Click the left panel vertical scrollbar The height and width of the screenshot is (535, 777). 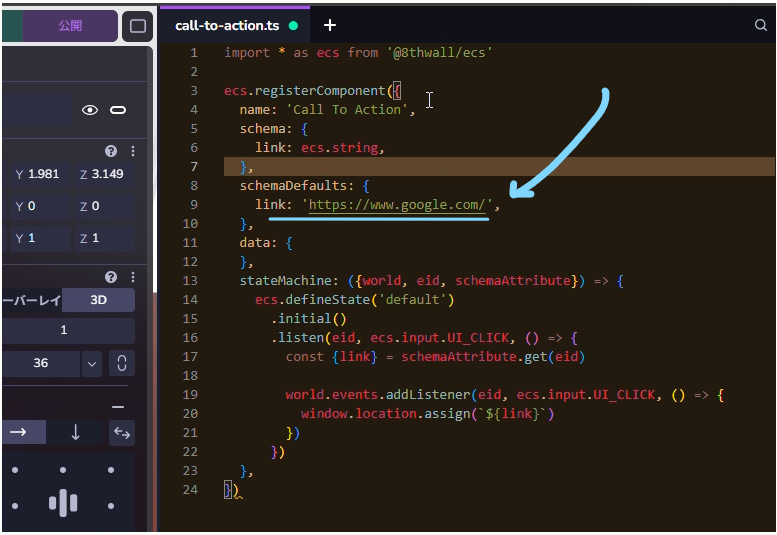coord(155,168)
